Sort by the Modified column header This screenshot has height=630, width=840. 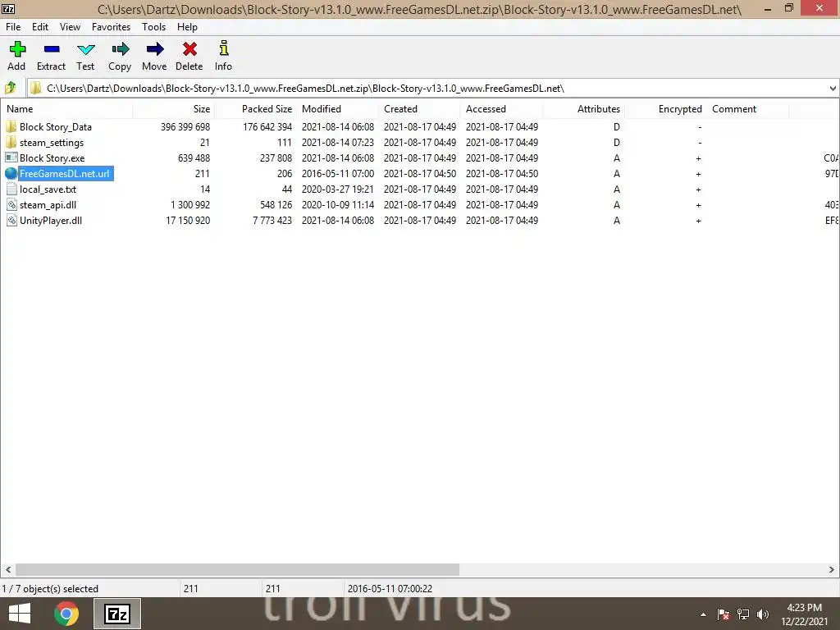click(x=337, y=109)
